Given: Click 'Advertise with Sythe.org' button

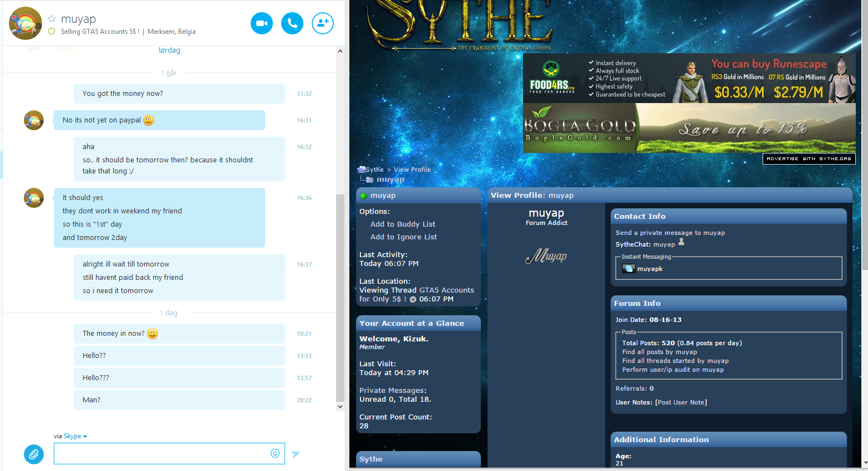Looking at the screenshot, I should click(x=809, y=158).
